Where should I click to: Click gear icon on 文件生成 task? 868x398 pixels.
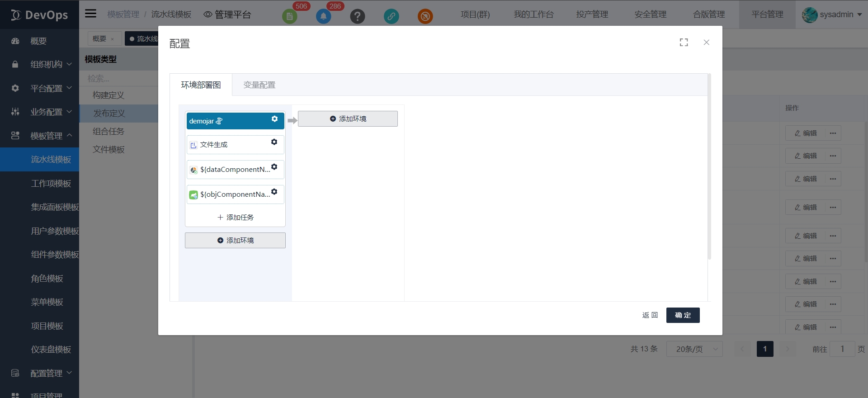point(274,142)
